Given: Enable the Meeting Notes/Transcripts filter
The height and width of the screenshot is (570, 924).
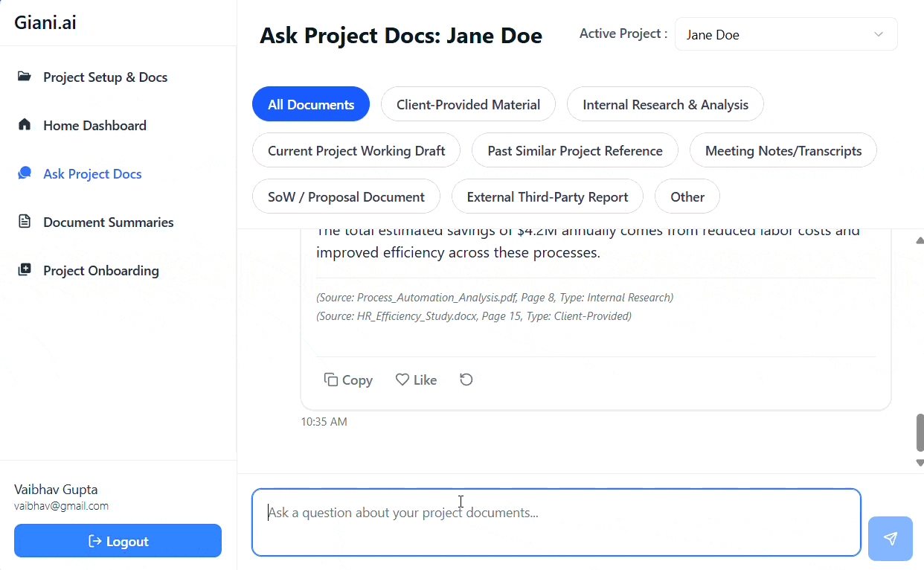Looking at the screenshot, I should pos(783,150).
